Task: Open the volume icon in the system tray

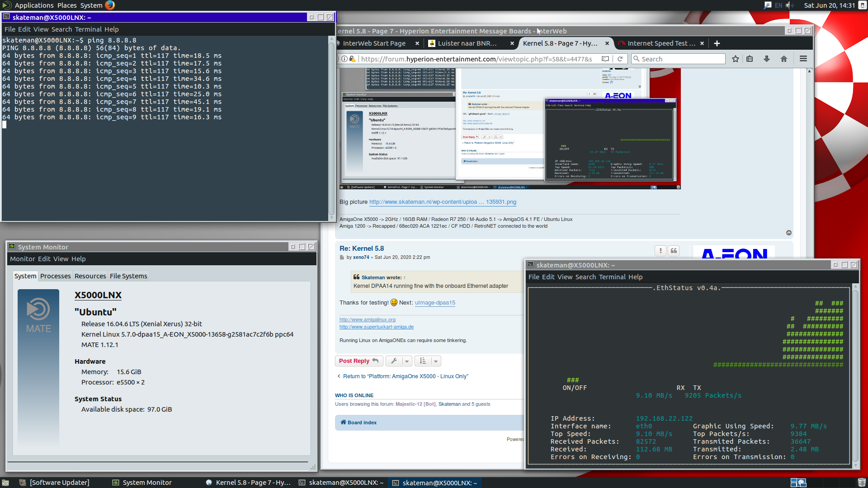Action: (789, 5)
